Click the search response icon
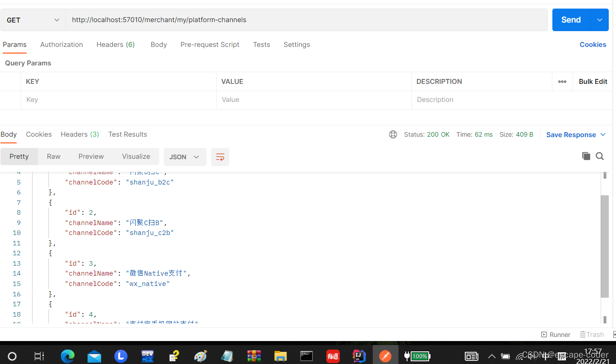Screen dimensions: 616x364 coord(600,156)
